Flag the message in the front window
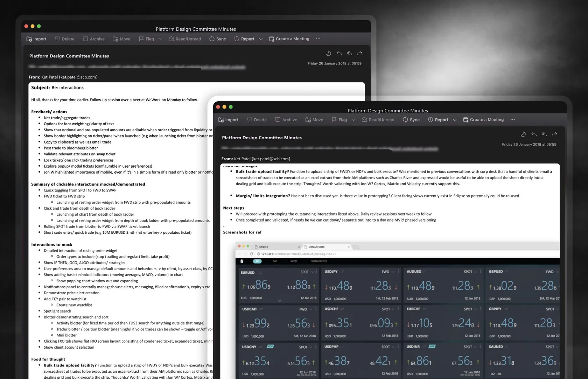 [x=339, y=120]
